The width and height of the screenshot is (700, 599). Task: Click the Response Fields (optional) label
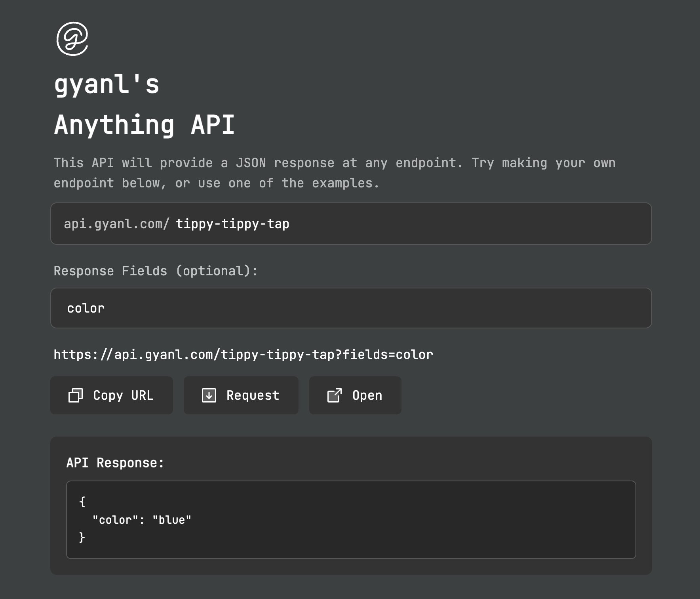coord(156,271)
